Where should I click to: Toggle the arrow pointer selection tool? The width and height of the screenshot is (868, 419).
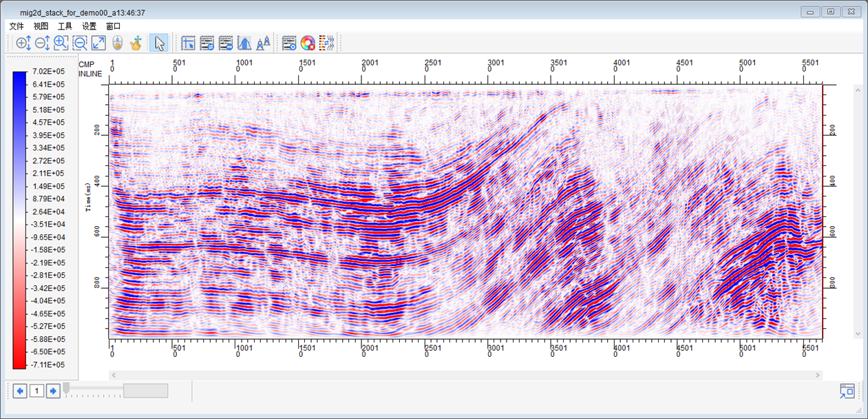pos(159,43)
